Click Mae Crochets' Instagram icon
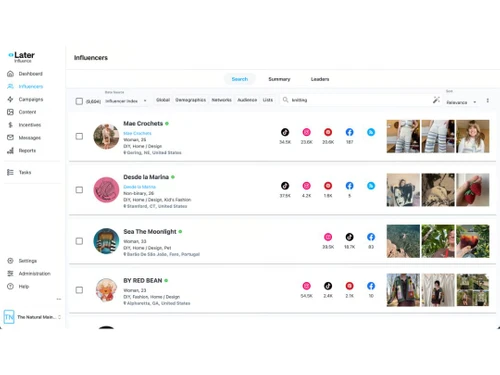The height and width of the screenshot is (375, 500). point(307,132)
